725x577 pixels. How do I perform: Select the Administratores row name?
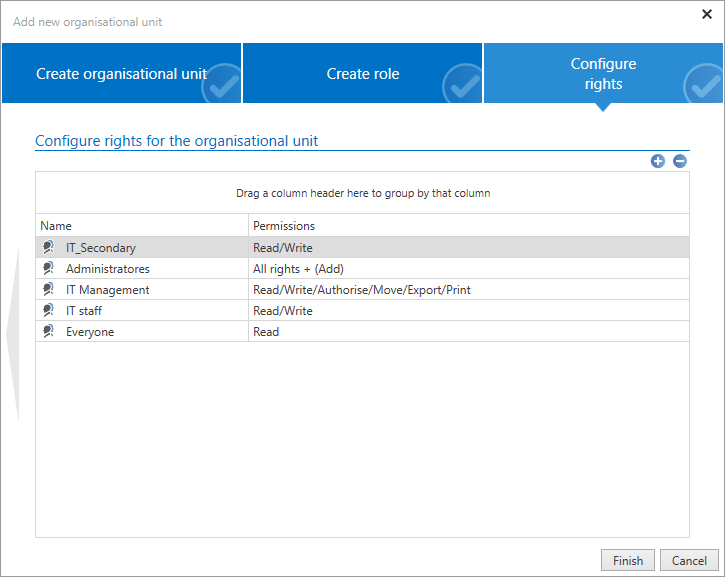(x=108, y=269)
